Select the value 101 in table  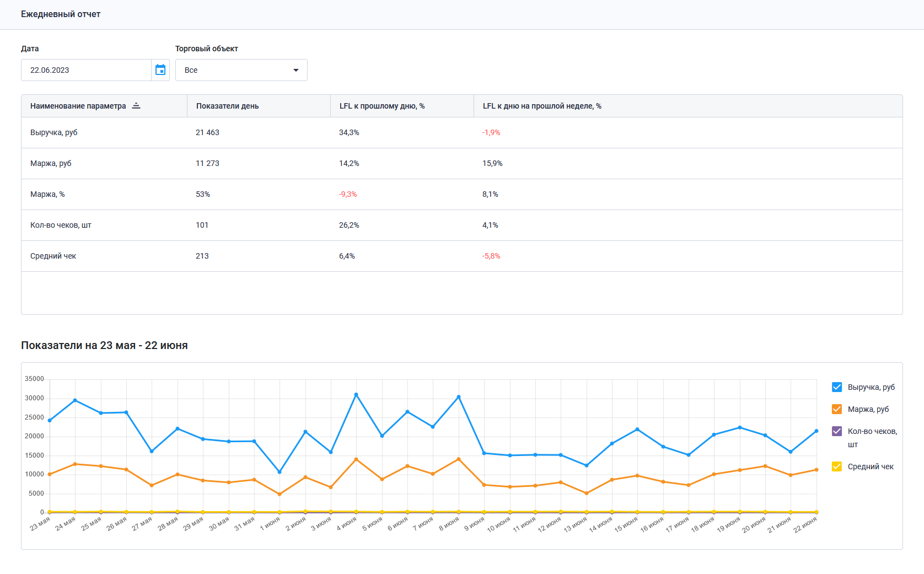[202, 225]
